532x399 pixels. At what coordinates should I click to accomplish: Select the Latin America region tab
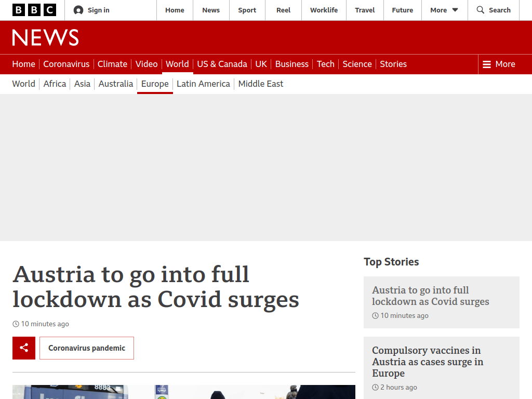(203, 84)
